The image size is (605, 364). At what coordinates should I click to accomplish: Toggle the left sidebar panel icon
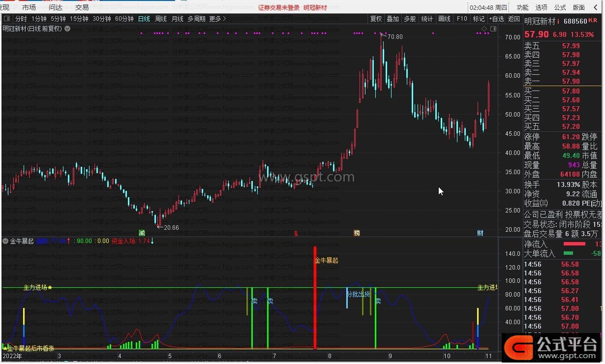(6, 19)
